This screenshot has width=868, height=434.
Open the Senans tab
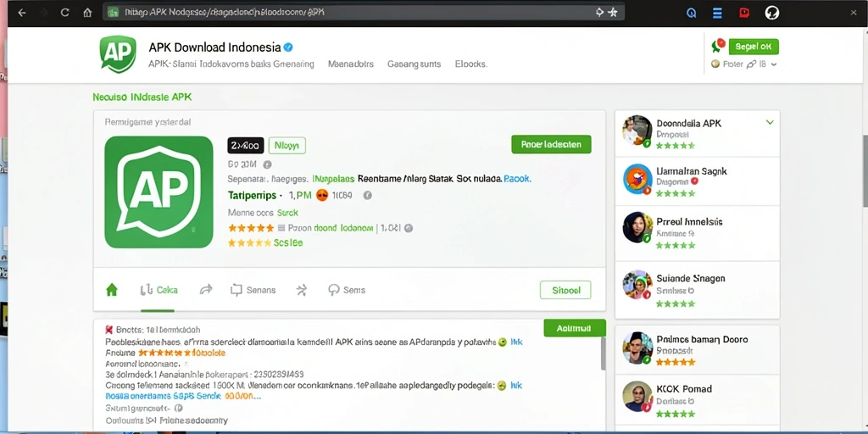(253, 290)
